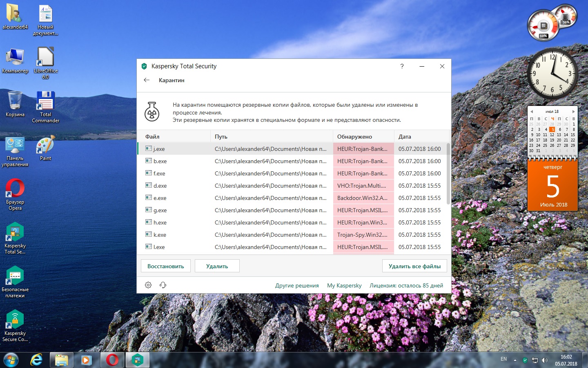The height and width of the screenshot is (368, 588).
Task: Click the VHO:Trojan.Multi detection cell
Action: coord(363,186)
